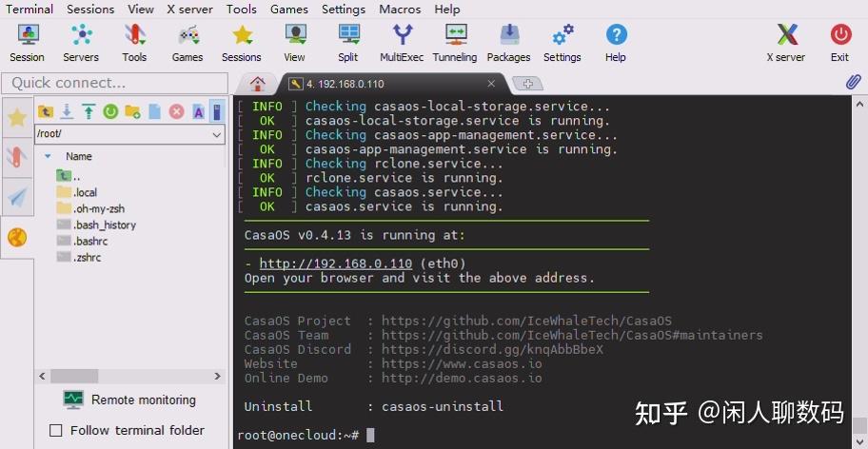This screenshot has width=868, height=449.
Task: Open the Tools menu
Action: coord(242,10)
